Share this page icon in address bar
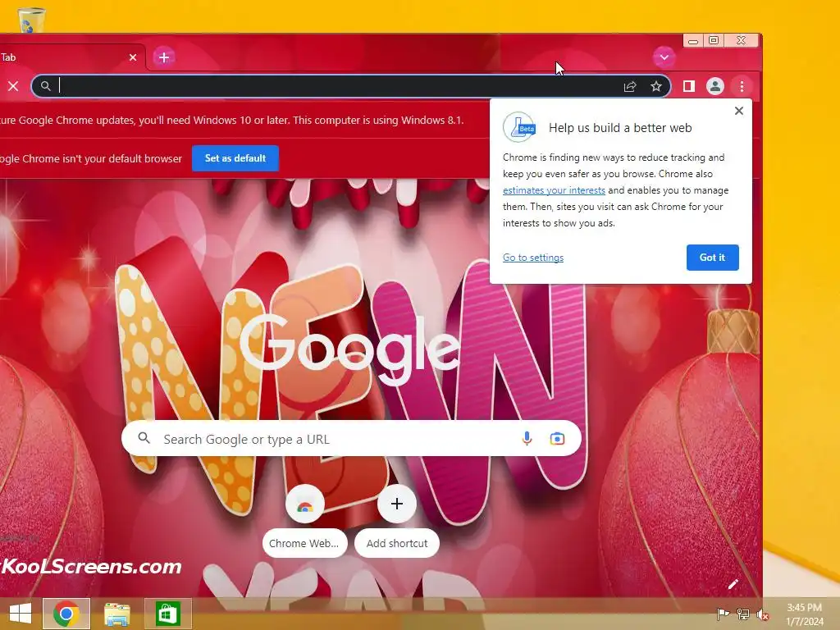 pyautogui.click(x=630, y=86)
